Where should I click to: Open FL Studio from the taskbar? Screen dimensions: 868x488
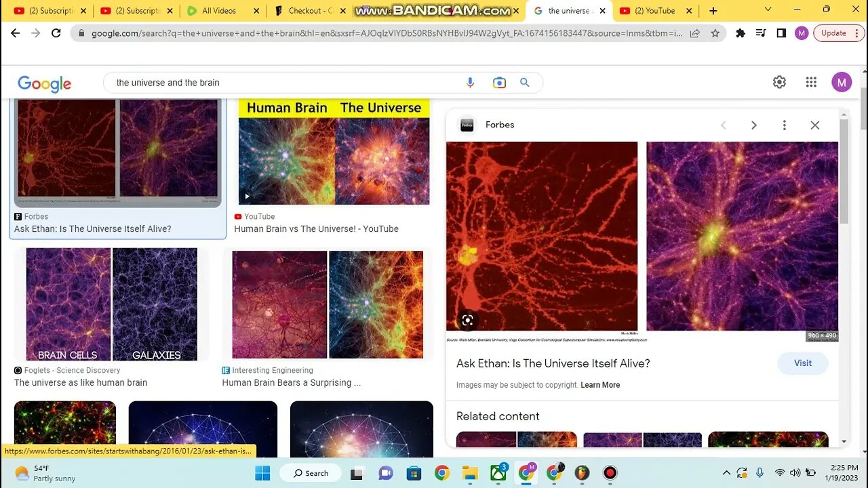(x=582, y=473)
